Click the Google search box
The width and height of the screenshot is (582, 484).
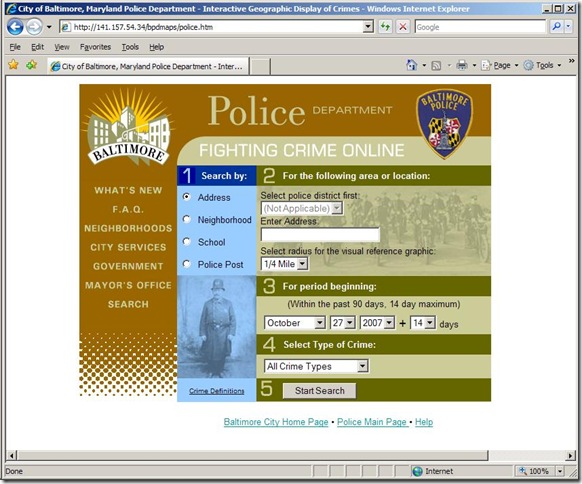point(481,27)
